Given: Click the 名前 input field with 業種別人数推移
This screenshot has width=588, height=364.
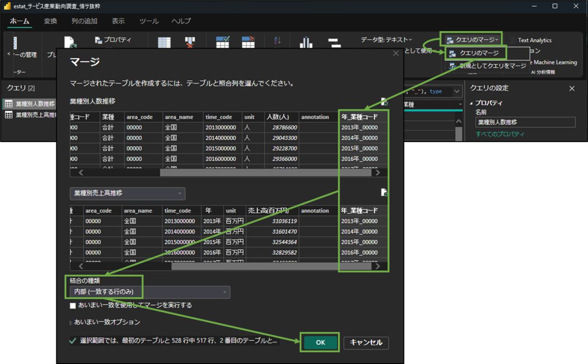Looking at the screenshot, I should [x=525, y=122].
